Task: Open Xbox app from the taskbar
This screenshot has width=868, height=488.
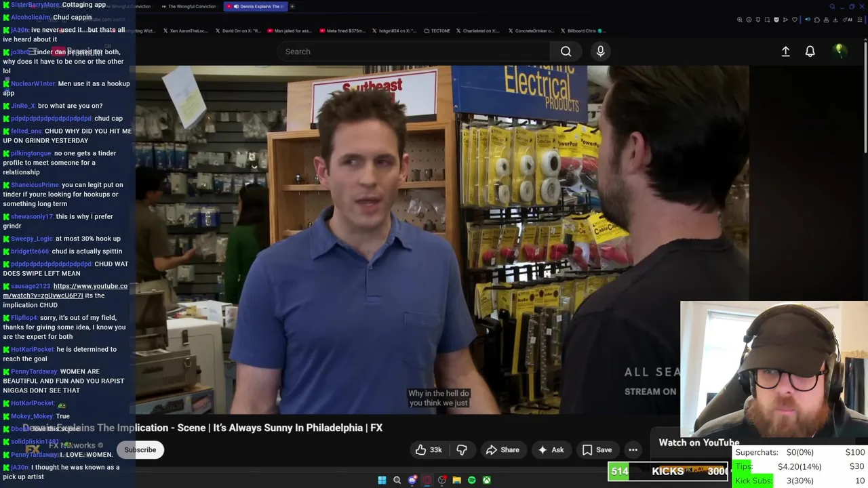Action: click(487, 480)
